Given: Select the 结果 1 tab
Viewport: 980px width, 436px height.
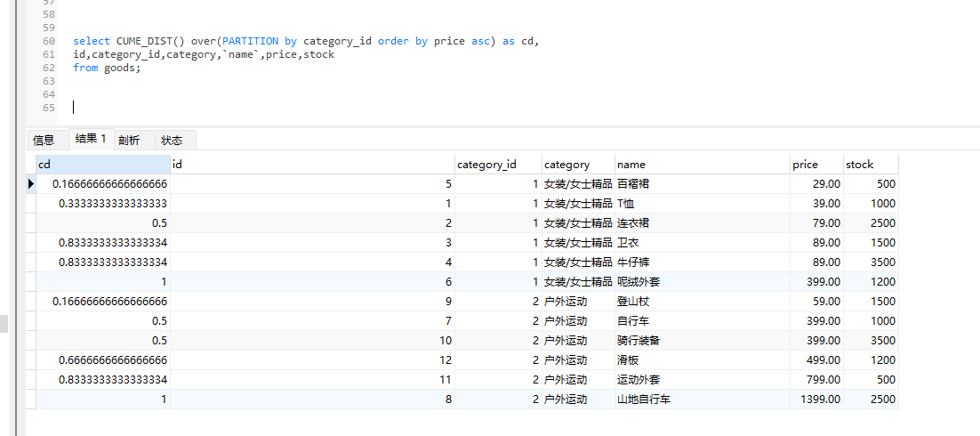Looking at the screenshot, I should pyautogui.click(x=91, y=139).
